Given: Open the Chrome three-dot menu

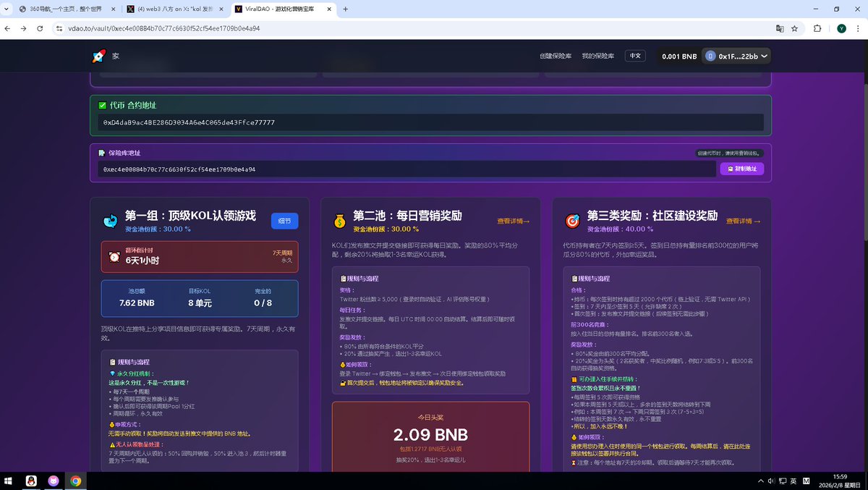Looking at the screenshot, I should (858, 28).
